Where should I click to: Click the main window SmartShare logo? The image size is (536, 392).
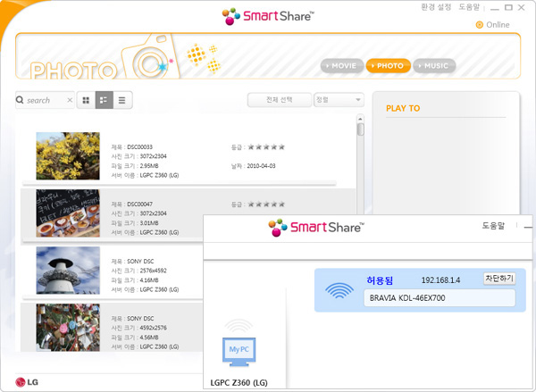click(x=268, y=16)
